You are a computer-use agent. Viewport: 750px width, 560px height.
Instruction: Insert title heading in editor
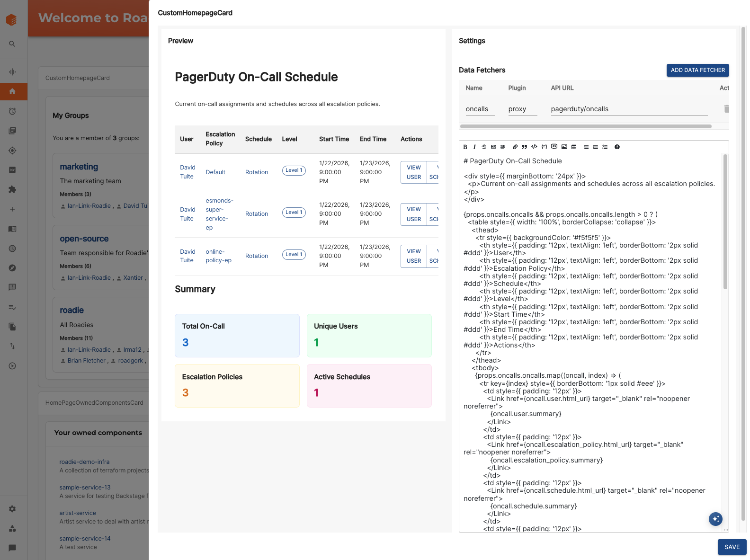click(x=503, y=147)
